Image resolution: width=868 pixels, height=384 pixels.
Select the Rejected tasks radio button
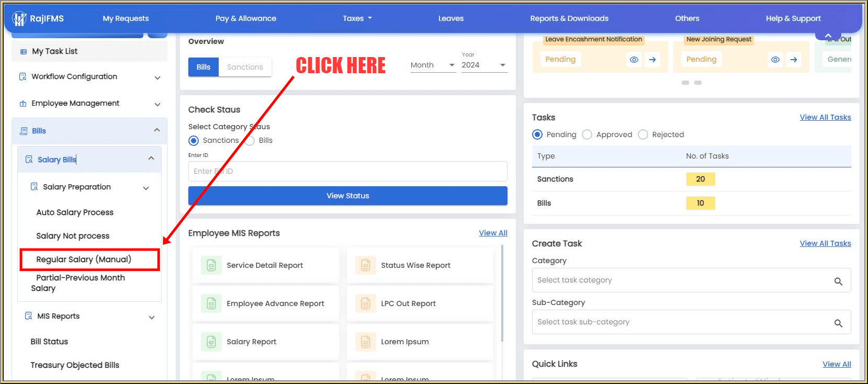coord(643,134)
